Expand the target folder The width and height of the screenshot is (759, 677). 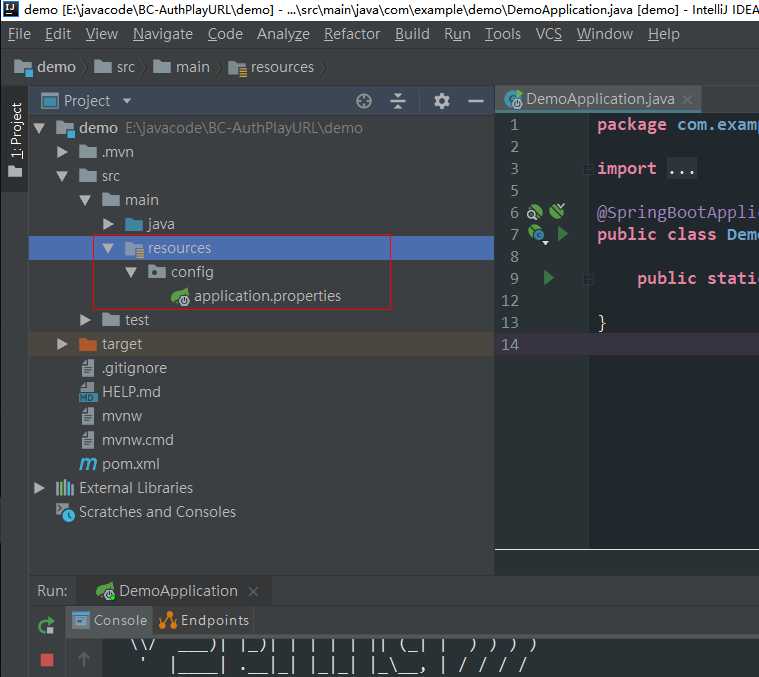click(63, 344)
